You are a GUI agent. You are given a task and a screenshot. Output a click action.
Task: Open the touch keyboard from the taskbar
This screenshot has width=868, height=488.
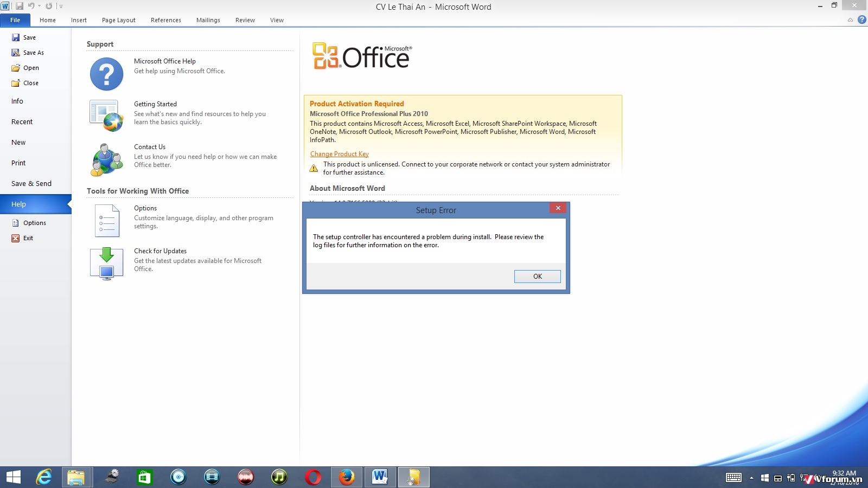pos(734,478)
